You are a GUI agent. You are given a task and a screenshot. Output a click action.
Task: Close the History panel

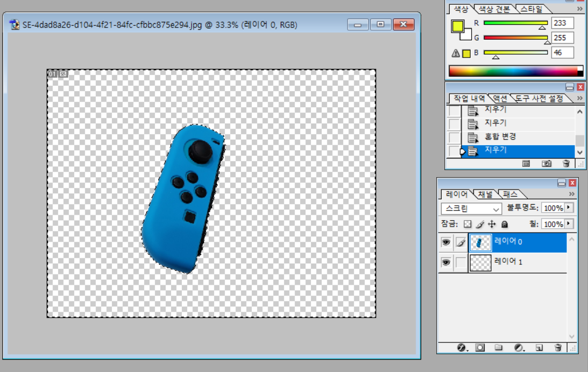580,87
